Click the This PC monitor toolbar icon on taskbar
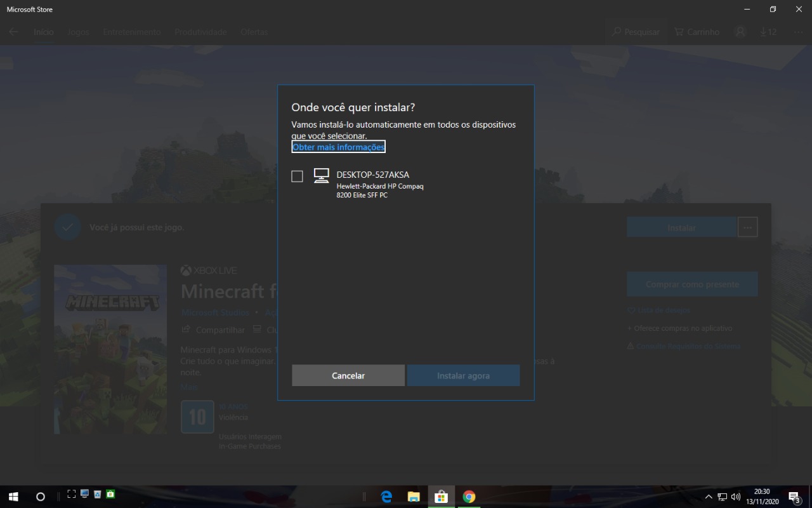 [x=84, y=494]
